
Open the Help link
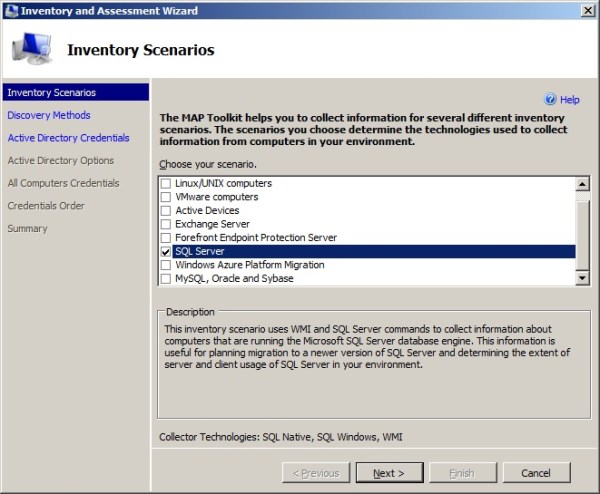click(x=569, y=100)
